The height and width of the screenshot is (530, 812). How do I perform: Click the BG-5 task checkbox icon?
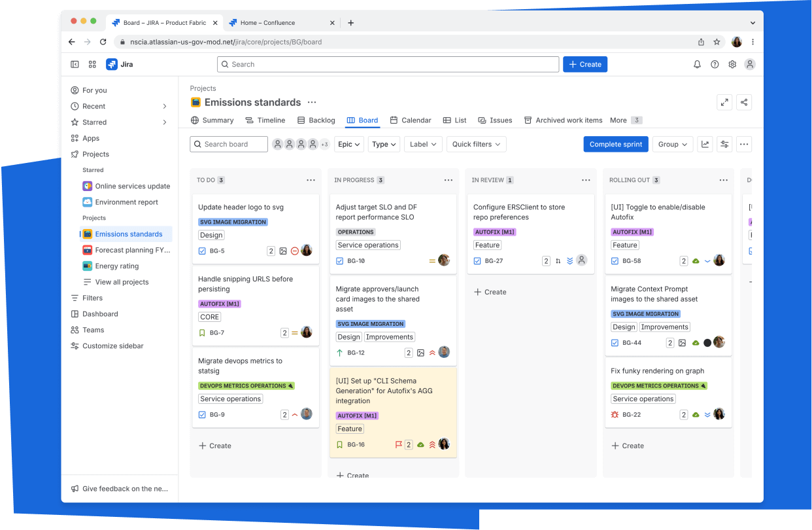202,251
